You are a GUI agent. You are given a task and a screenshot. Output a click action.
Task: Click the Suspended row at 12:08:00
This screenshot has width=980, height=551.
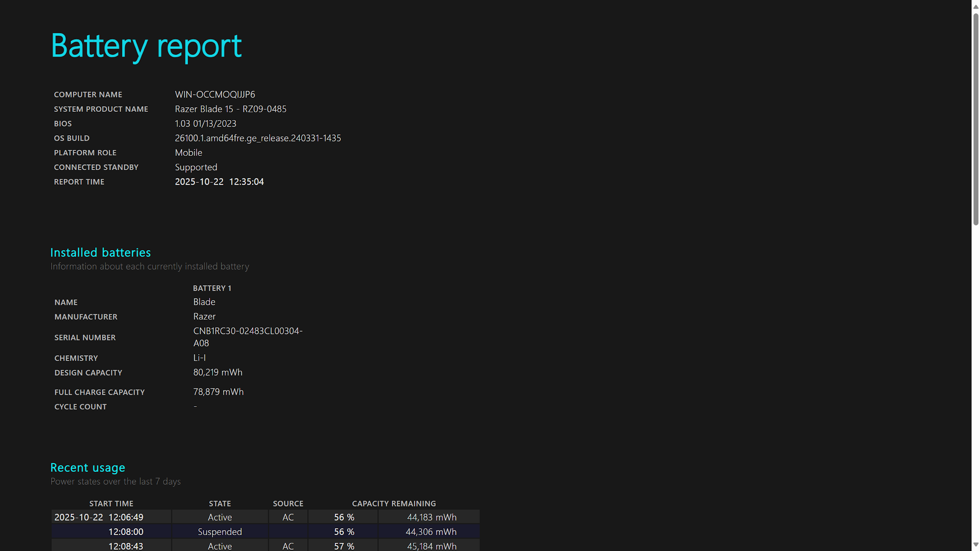click(x=220, y=531)
